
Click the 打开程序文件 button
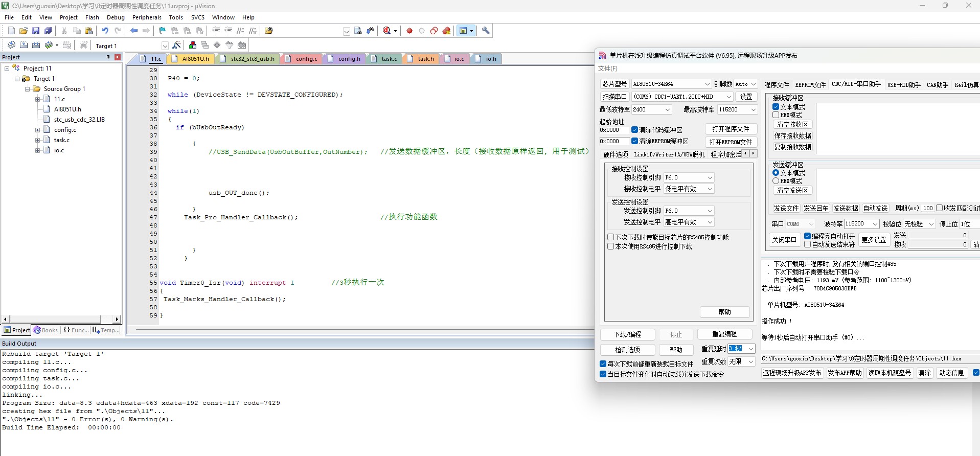[731, 129]
